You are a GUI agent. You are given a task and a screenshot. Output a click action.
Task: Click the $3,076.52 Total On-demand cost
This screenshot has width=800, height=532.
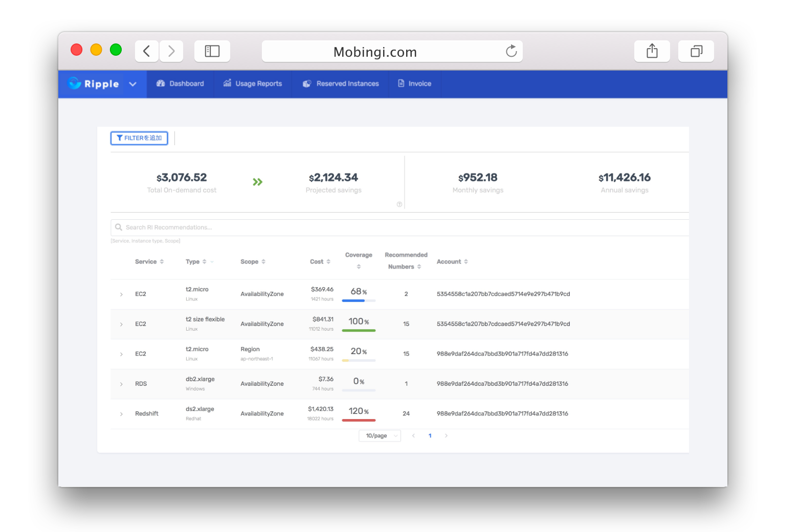(182, 177)
